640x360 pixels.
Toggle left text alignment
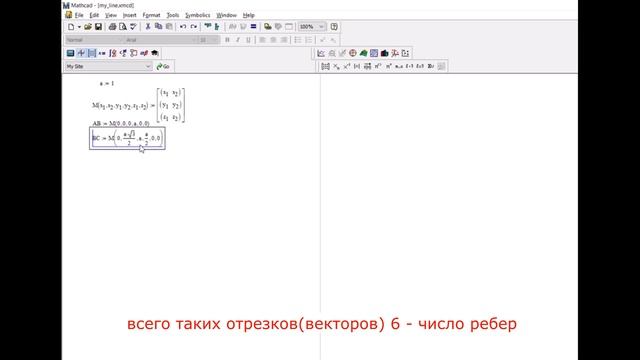click(262, 40)
